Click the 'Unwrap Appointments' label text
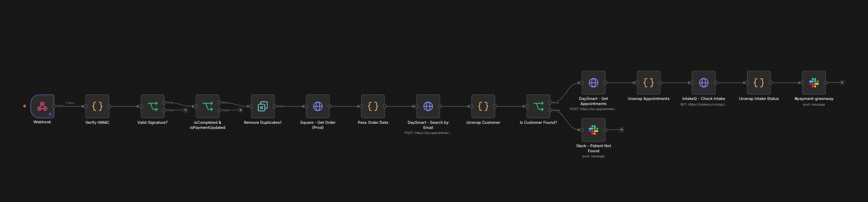Screen dimensions: 868x202 pos(649,99)
